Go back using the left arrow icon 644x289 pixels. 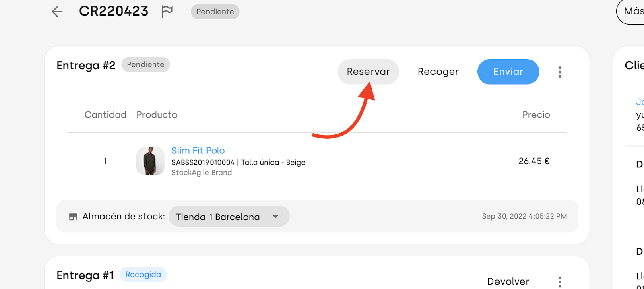(57, 12)
